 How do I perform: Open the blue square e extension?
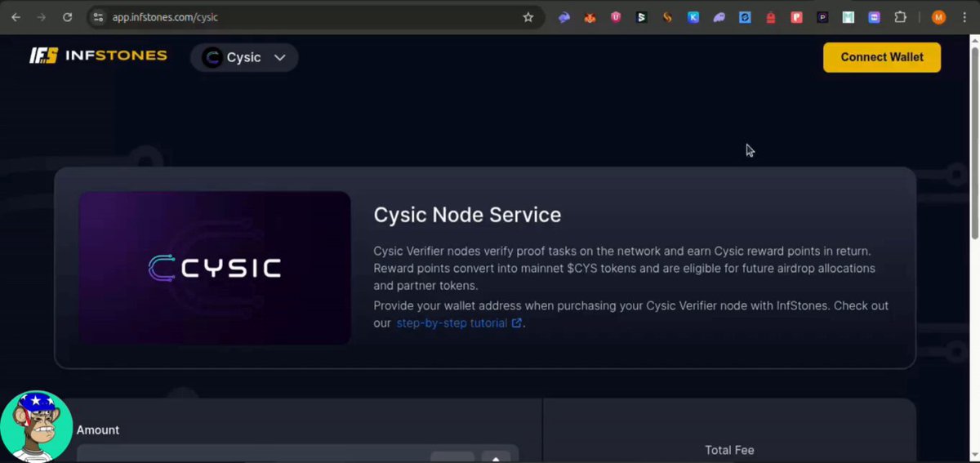(745, 17)
